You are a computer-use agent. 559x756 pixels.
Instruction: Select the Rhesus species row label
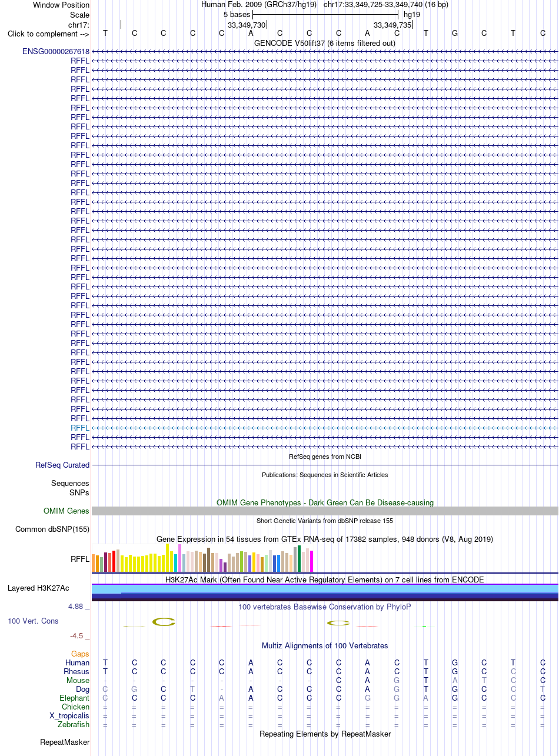(x=76, y=671)
